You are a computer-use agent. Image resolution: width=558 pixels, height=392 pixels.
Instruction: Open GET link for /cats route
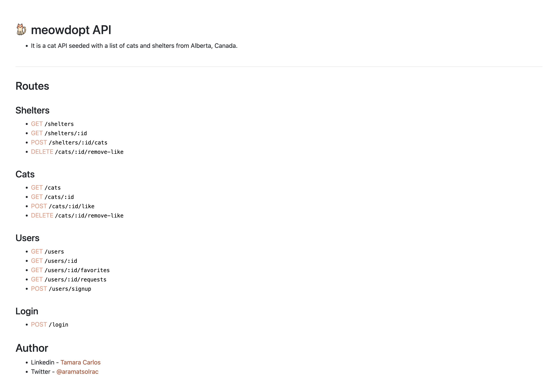coord(37,187)
